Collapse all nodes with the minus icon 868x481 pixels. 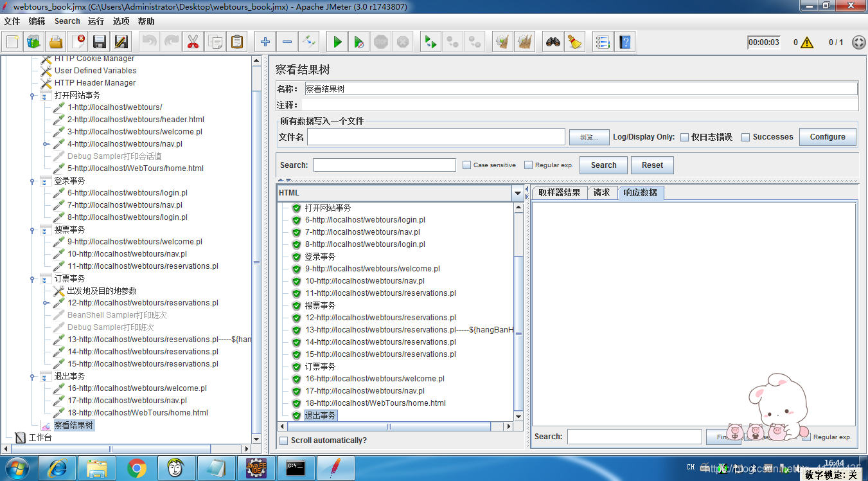point(287,42)
